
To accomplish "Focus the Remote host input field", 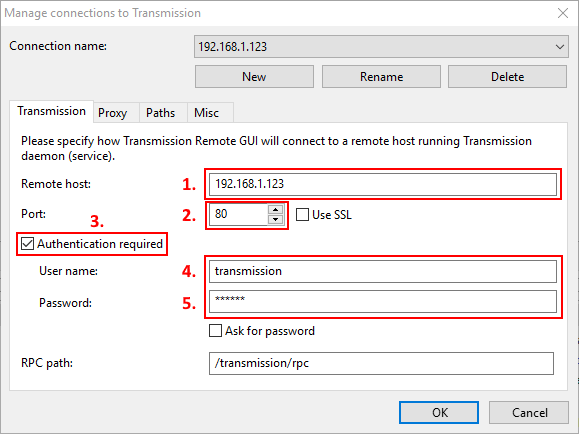I will coord(383,184).
